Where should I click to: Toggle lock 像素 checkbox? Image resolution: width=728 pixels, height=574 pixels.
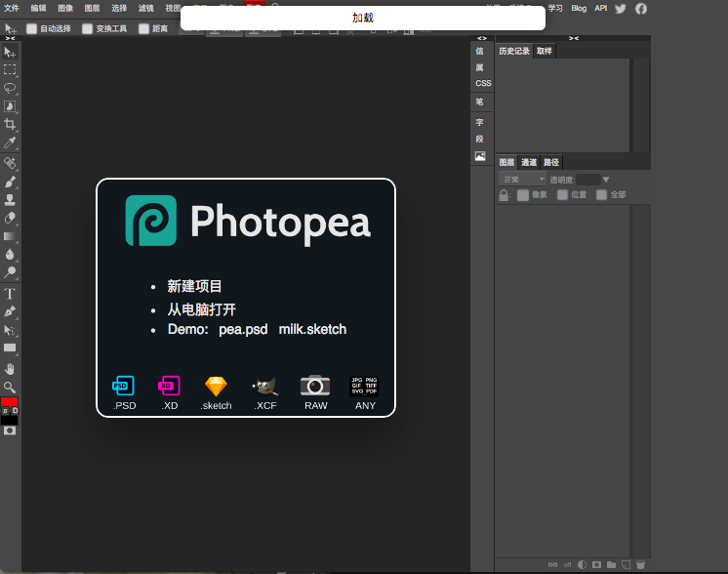coord(523,194)
